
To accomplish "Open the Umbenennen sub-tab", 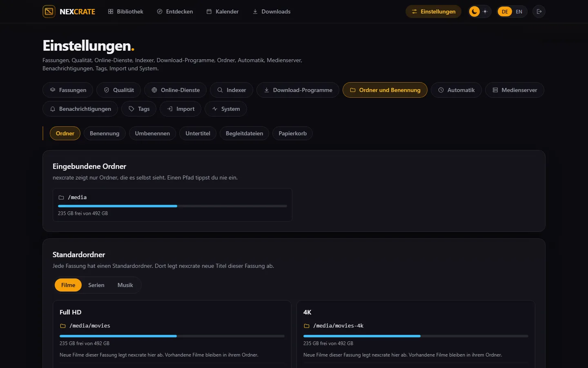I will 152,133.
